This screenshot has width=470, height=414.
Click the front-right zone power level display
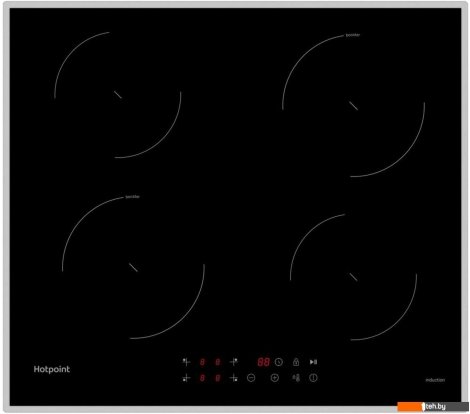click(x=218, y=378)
